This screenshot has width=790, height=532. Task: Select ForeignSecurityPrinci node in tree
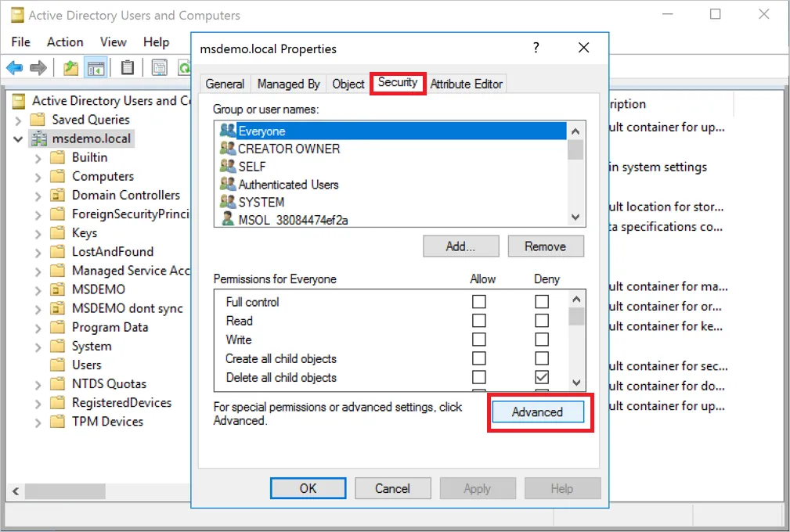click(131, 214)
